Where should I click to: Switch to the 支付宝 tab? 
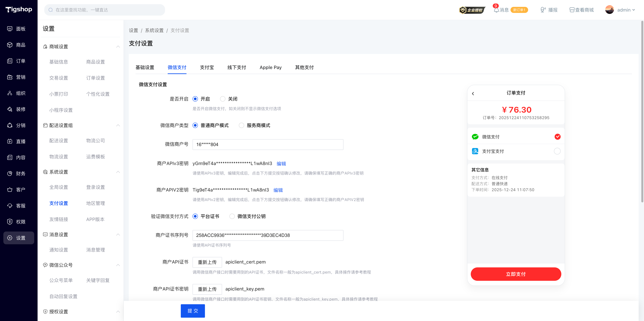[x=207, y=68]
